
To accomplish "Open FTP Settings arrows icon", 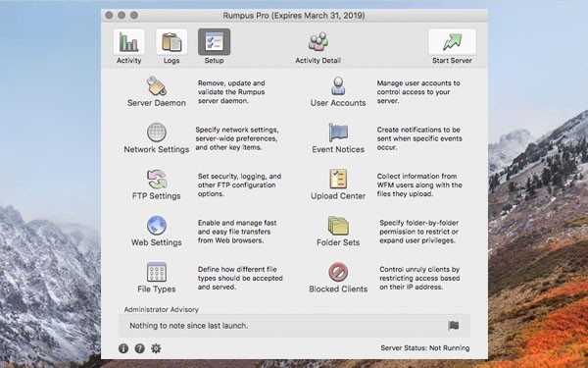I will click(157, 179).
